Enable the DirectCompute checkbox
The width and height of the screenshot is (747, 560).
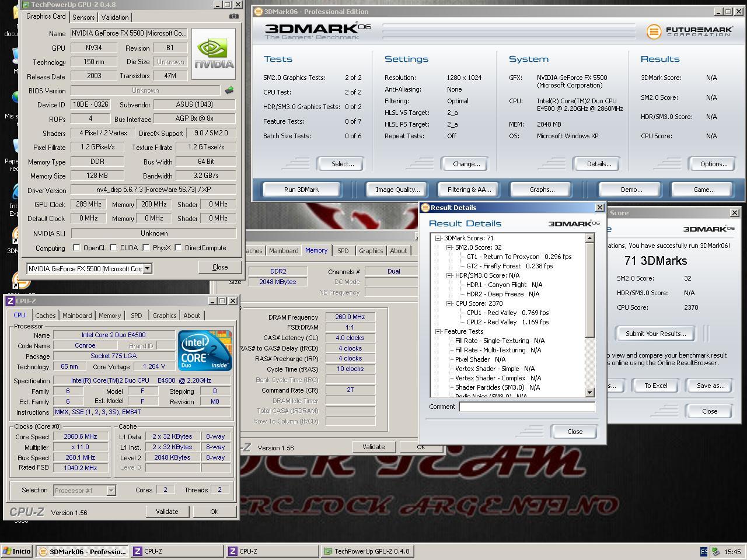[x=178, y=248]
